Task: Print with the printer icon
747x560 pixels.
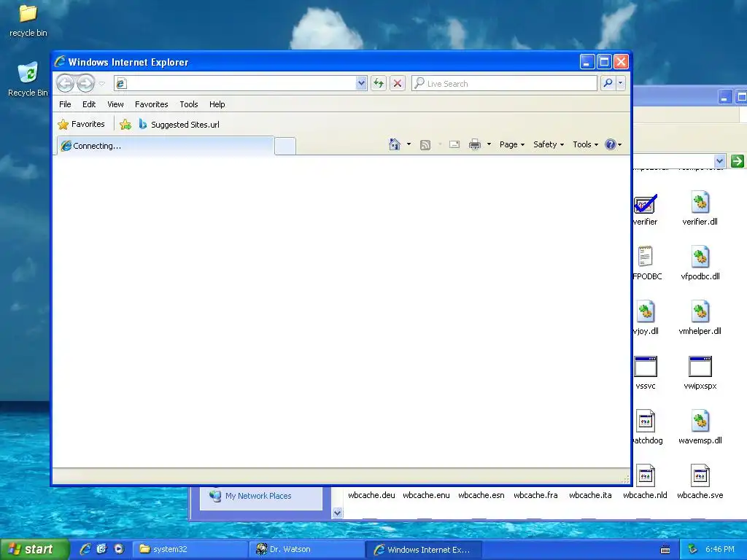Action: pos(474,144)
